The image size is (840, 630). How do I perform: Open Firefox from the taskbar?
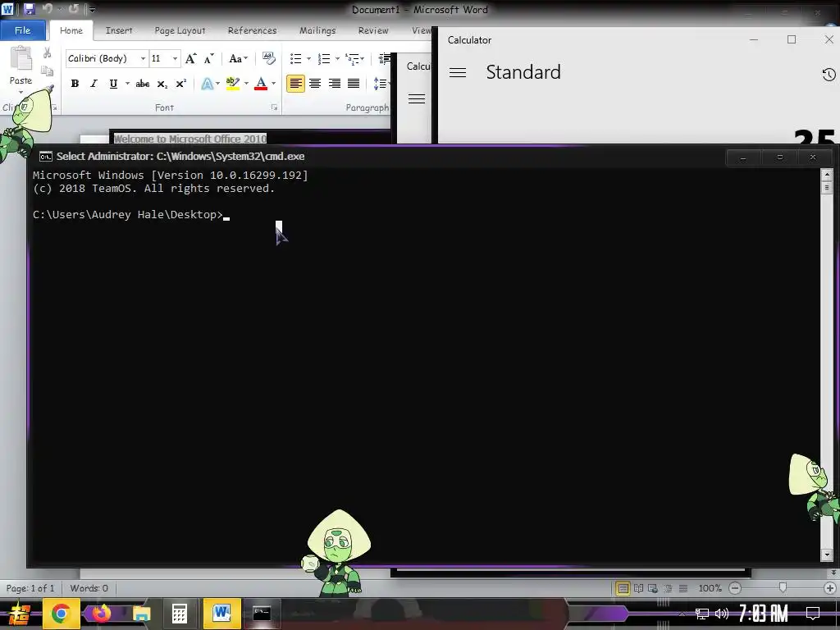click(x=101, y=614)
